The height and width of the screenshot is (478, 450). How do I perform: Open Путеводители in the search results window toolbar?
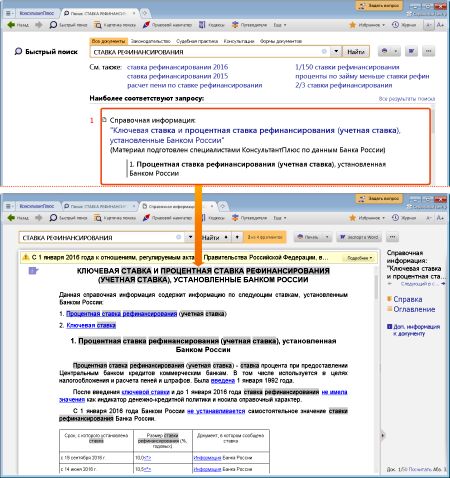coord(250,25)
